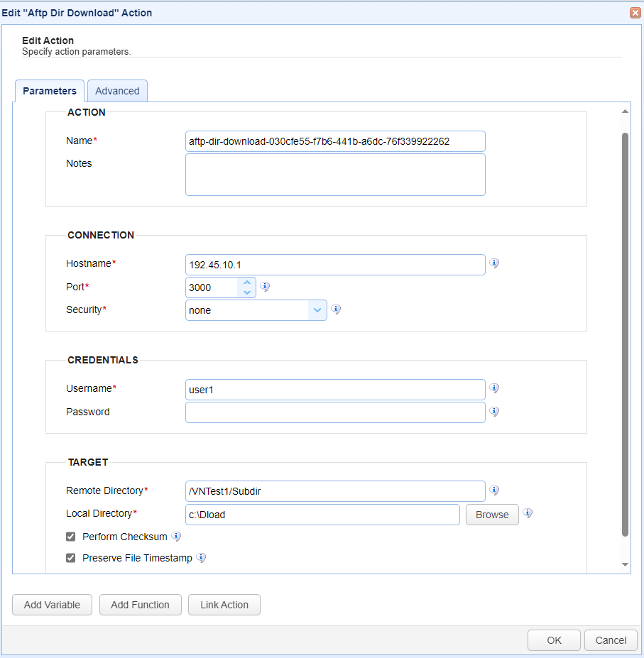Image resolution: width=644 pixels, height=658 pixels.
Task: Click info icon beside Preserve File Timestamp
Action: (x=201, y=558)
